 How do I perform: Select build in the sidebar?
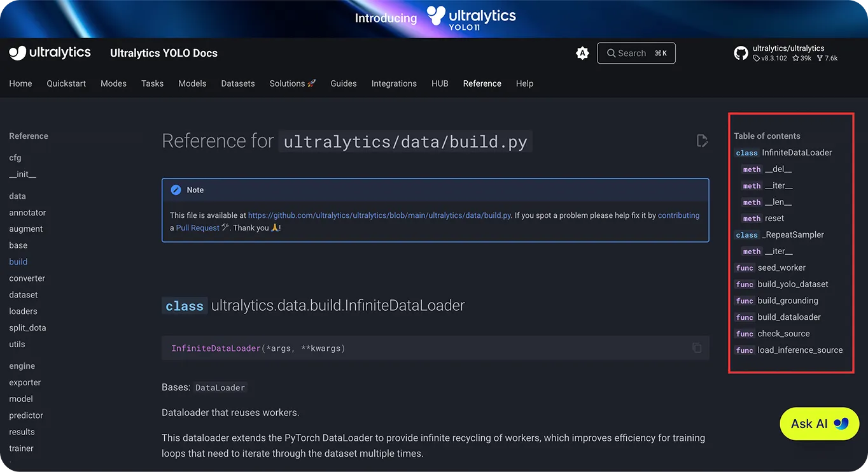coord(18,262)
